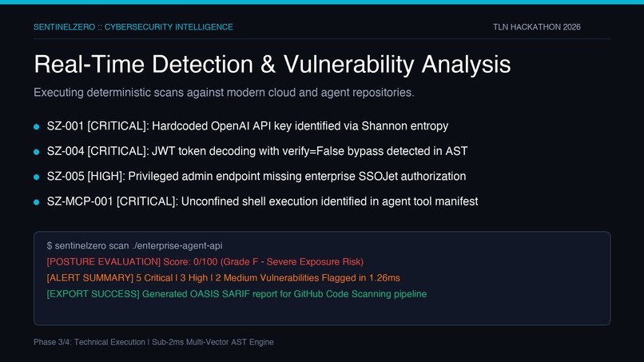Click the SENTINELZERO :: CYBERSECURITY INTELLIGENCE header
This screenshot has width=644, height=362.
pos(133,27)
